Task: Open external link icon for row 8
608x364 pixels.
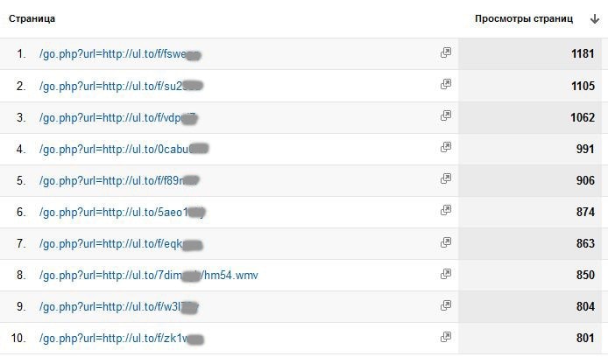Action: [446, 275]
